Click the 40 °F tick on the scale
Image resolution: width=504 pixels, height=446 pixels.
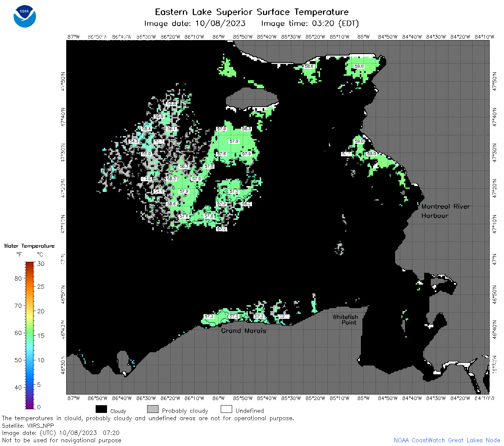(18, 387)
